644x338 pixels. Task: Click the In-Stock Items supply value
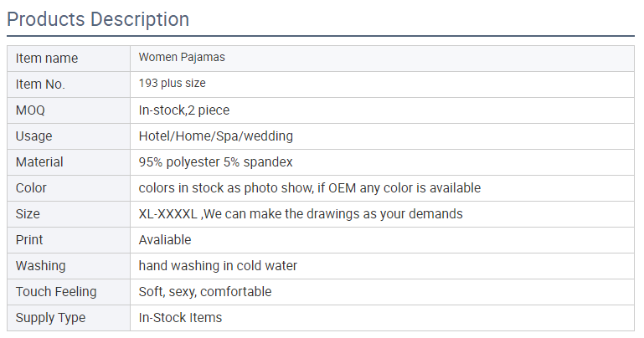pyautogui.click(x=180, y=317)
